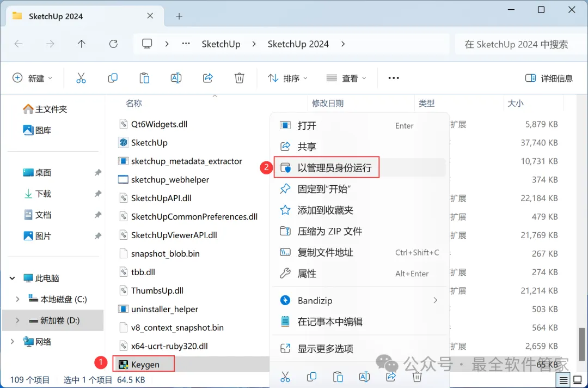588x388 pixels.
Task: Go back with the left arrow
Action: [x=19, y=44]
